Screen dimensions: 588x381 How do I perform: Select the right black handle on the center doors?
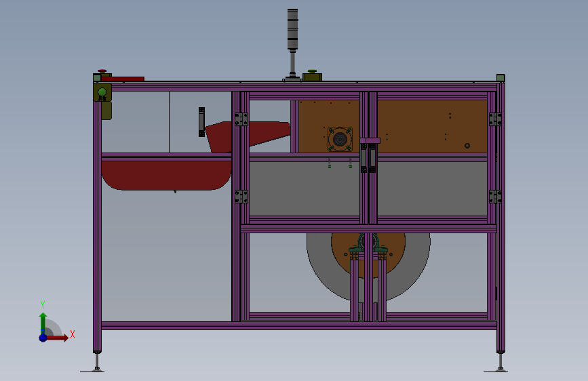(372, 158)
